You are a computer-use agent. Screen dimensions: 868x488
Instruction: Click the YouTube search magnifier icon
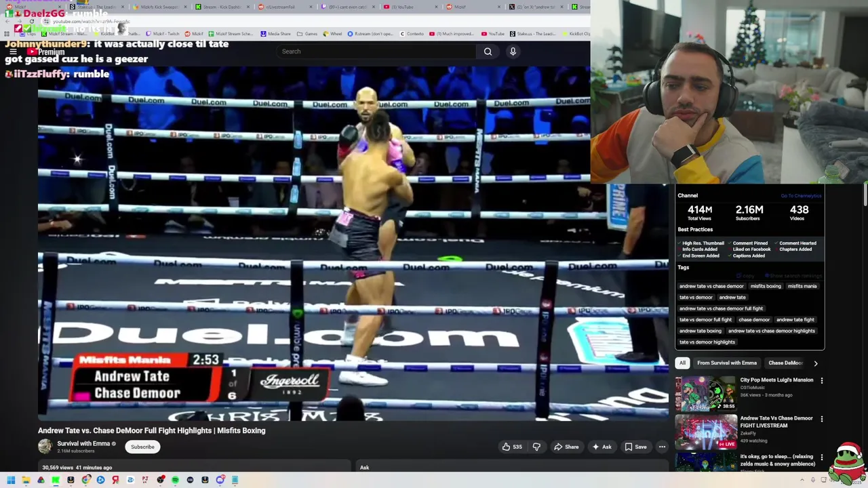(x=488, y=52)
